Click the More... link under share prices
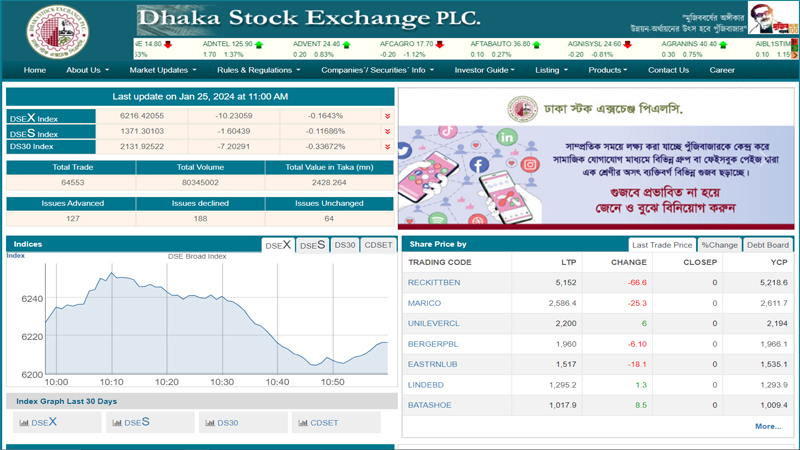The height and width of the screenshot is (450, 800). [x=768, y=426]
